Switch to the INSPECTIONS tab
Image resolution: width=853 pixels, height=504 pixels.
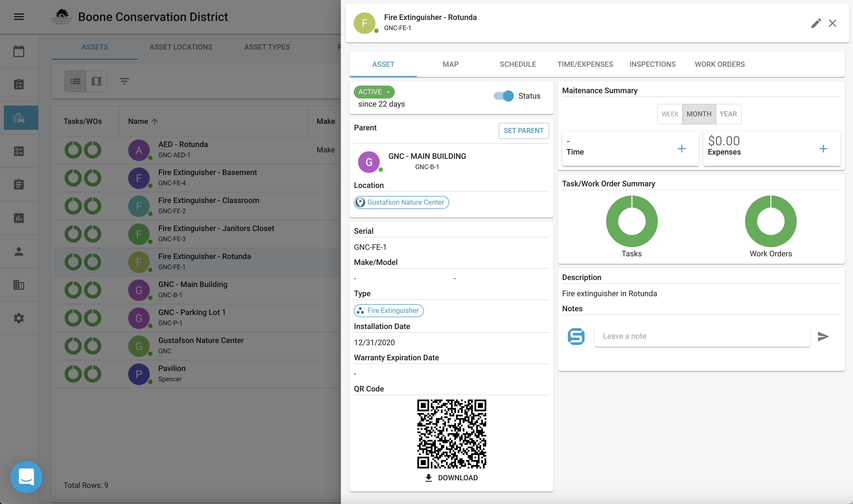(652, 64)
